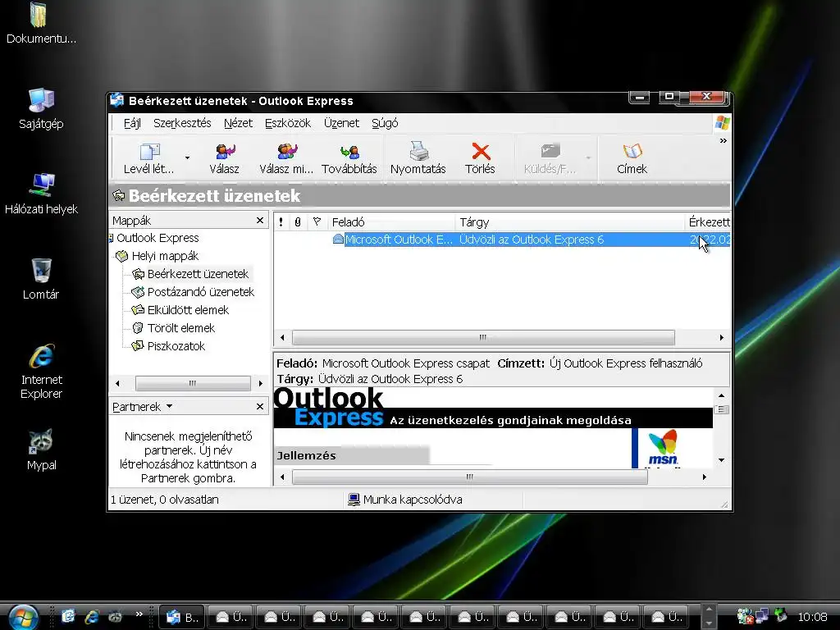Click folder pane horizontal scrollbar thumb
840x630 pixels.
[x=193, y=383]
